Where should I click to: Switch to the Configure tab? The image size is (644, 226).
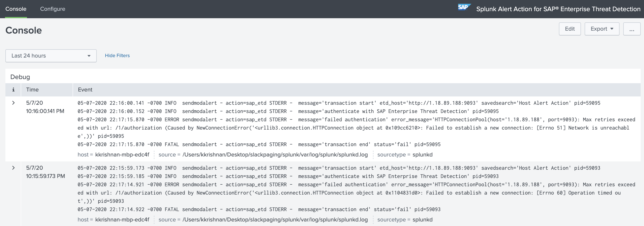[52, 9]
